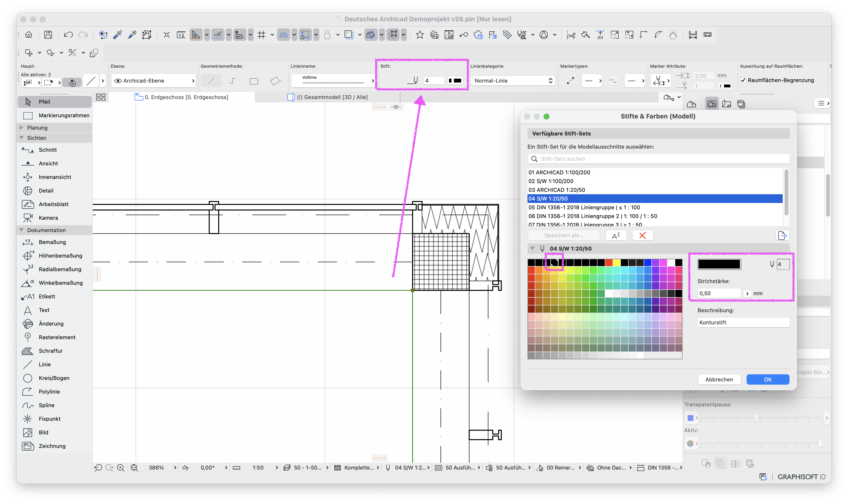Select the Schraffur fill tool

[x=54, y=351]
